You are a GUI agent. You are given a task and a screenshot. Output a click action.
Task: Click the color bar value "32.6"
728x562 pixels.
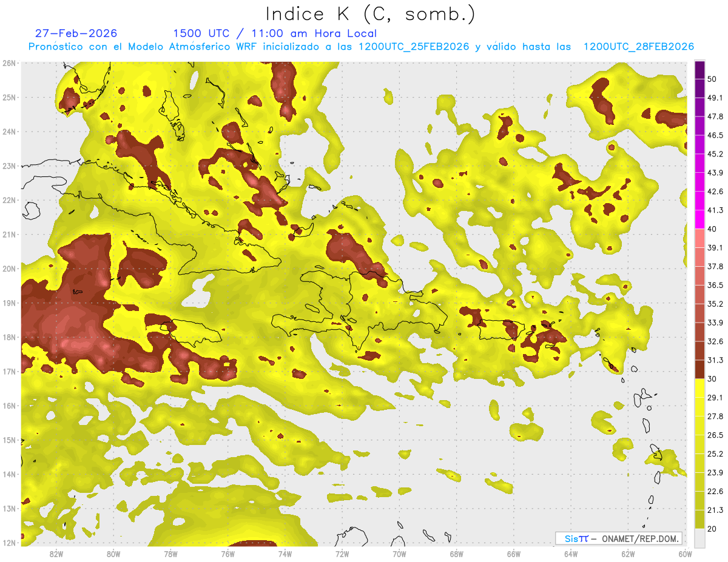tap(715, 341)
